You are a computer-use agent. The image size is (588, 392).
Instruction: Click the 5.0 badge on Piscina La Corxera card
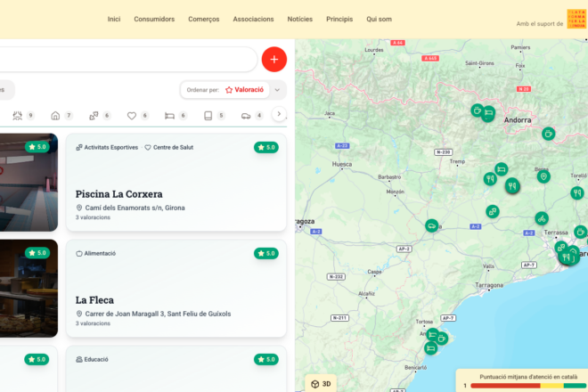tap(266, 147)
